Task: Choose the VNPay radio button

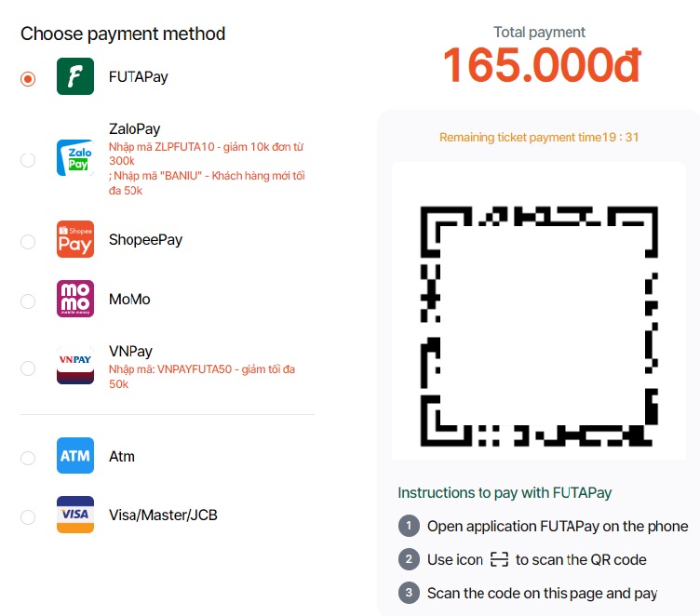Action: (28, 368)
